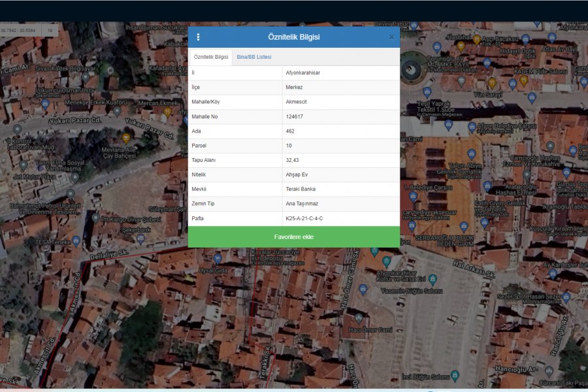Click the Uysal Gıda shop pin

tap(218, 259)
